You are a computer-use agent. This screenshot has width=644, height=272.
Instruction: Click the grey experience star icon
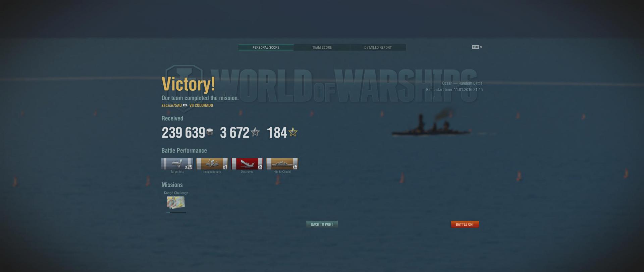pos(255,132)
